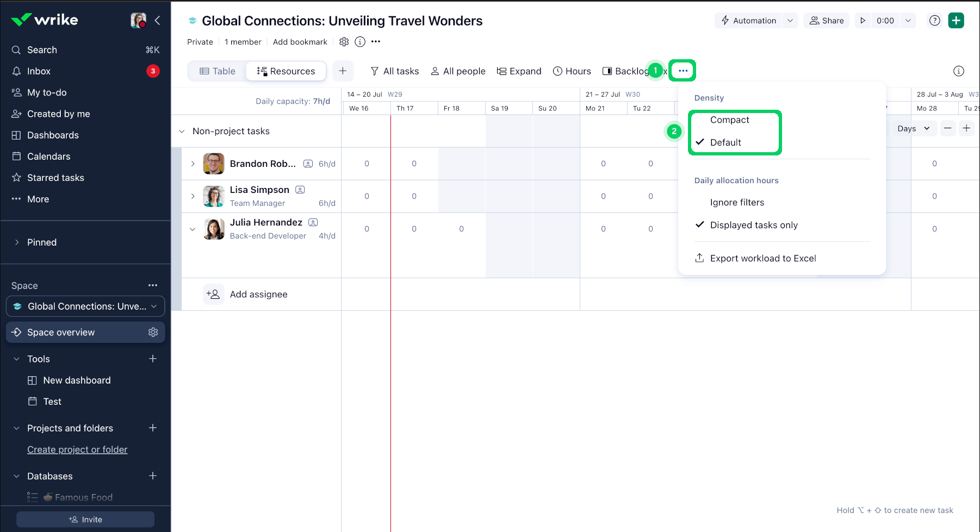The height and width of the screenshot is (532, 980).
Task: Start the time tracking timer
Action: pyautogui.click(x=863, y=20)
